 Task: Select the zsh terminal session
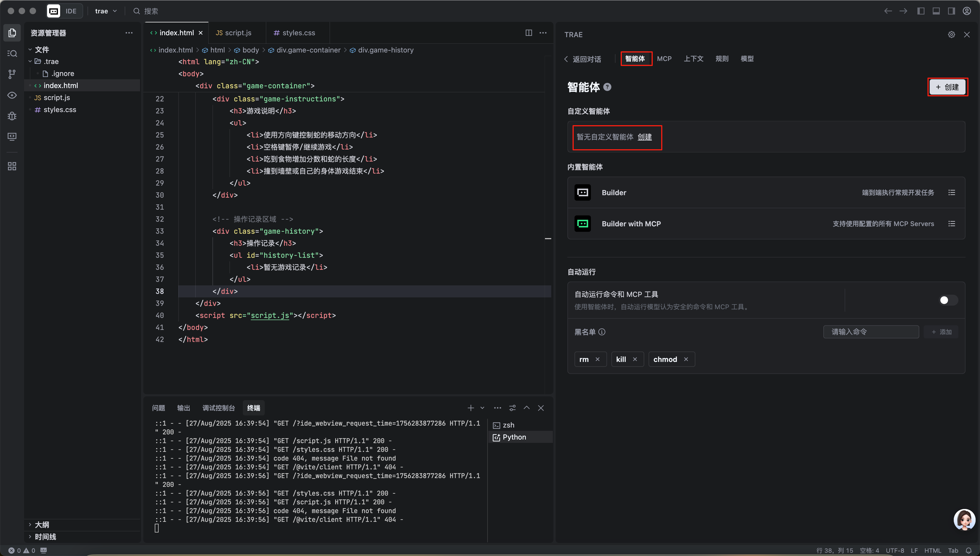pos(521,425)
